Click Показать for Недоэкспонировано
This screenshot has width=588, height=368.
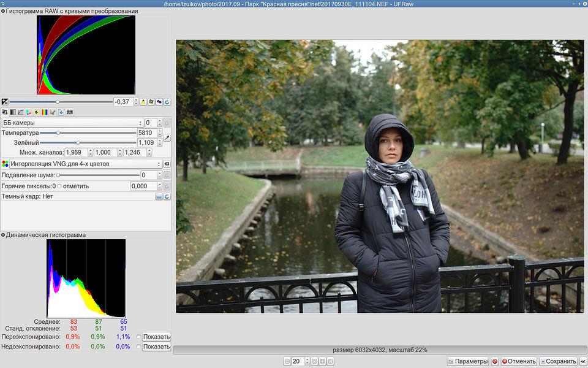[156, 347]
